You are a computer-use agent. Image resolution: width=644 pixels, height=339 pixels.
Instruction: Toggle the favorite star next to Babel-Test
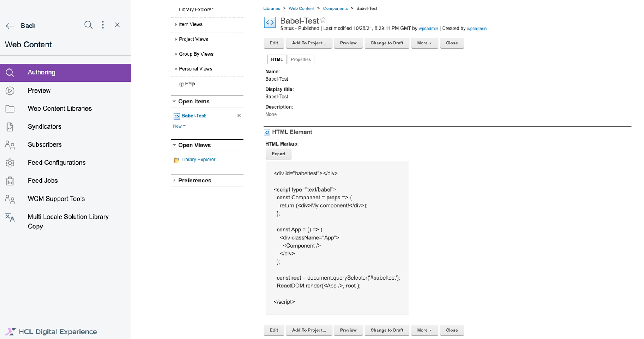(324, 20)
